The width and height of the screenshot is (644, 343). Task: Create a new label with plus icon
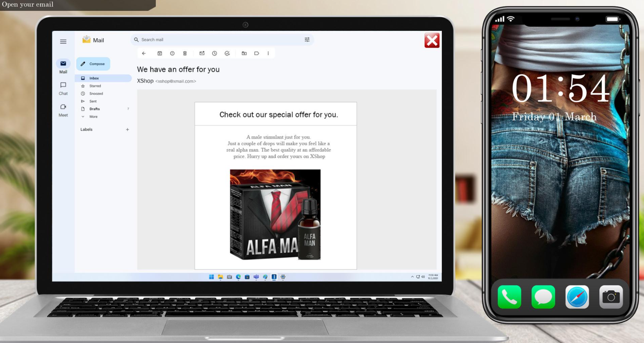[127, 130]
